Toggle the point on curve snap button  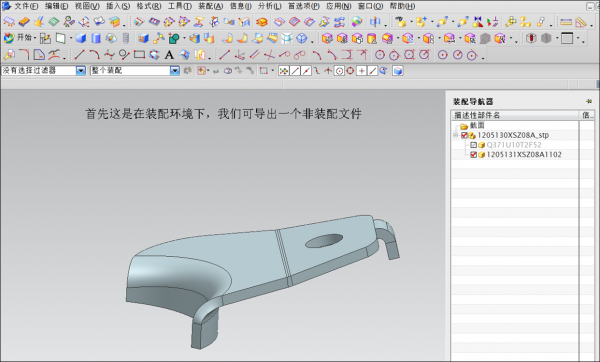click(x=372, y=71)
